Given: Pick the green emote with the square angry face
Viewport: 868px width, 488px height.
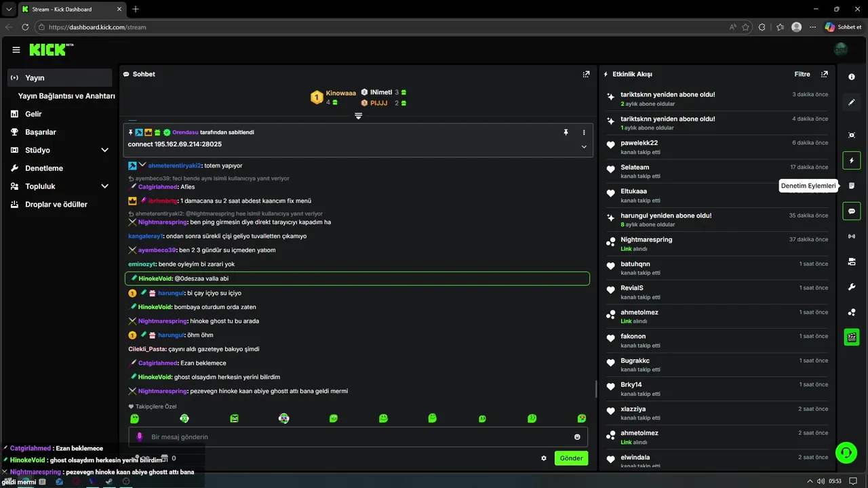Looking at the screenshot, I should (234, 419).
